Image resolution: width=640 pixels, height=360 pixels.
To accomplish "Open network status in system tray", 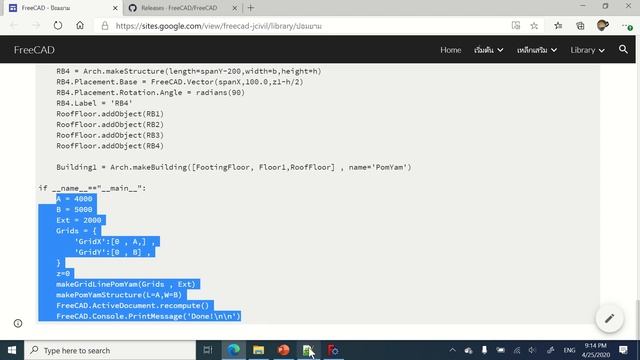I will coord(517,350).
